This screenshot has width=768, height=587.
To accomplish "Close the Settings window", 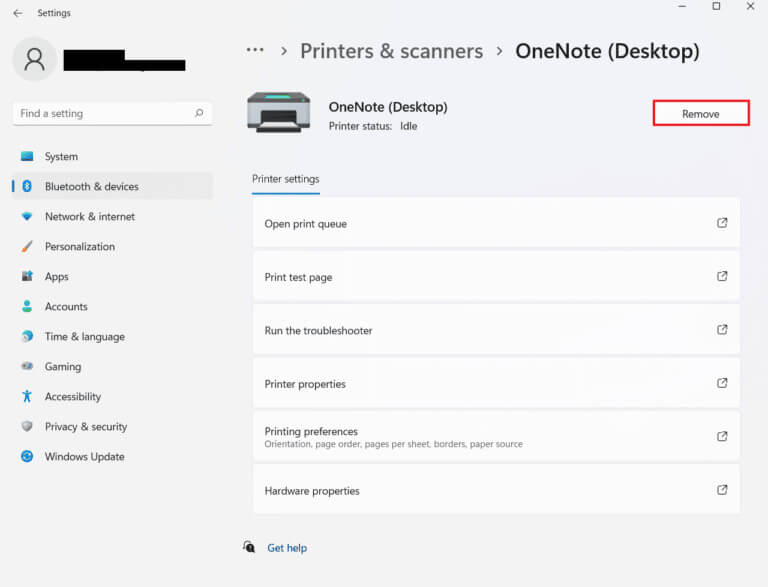I will tap(750, 6).
